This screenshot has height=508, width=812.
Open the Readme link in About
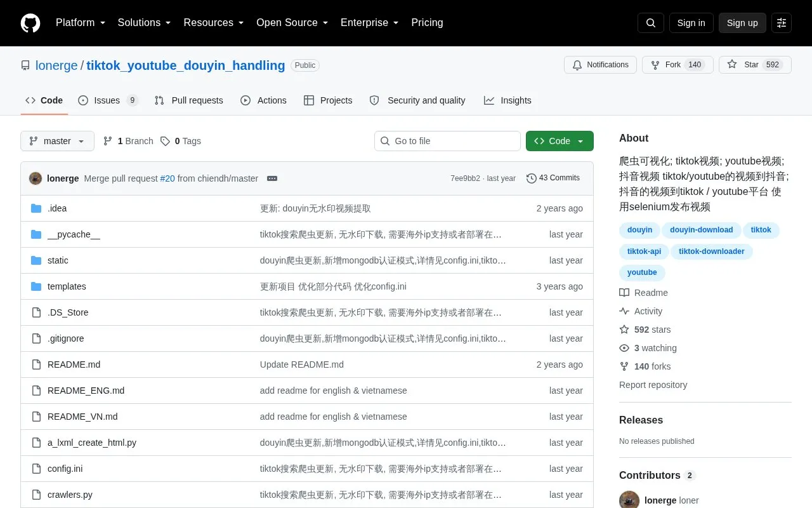click(643, 293)
